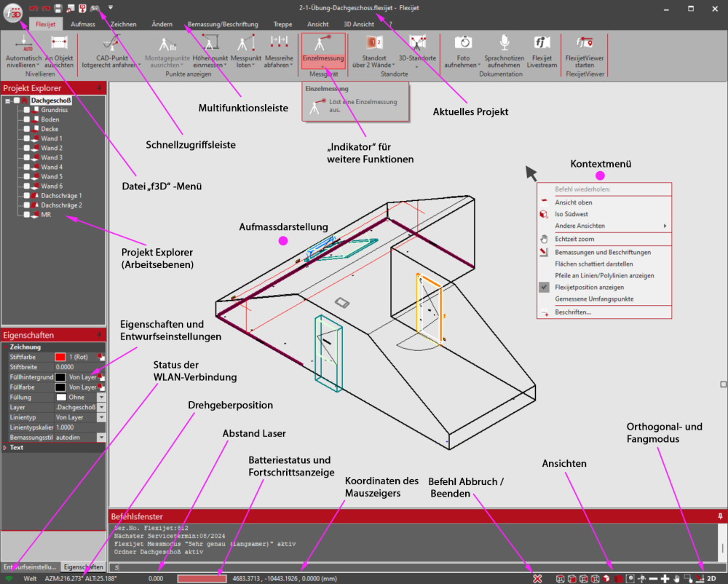Toggle the 2D mode in status bar
The width and height of the screenshot is (728, 584).
711,578
